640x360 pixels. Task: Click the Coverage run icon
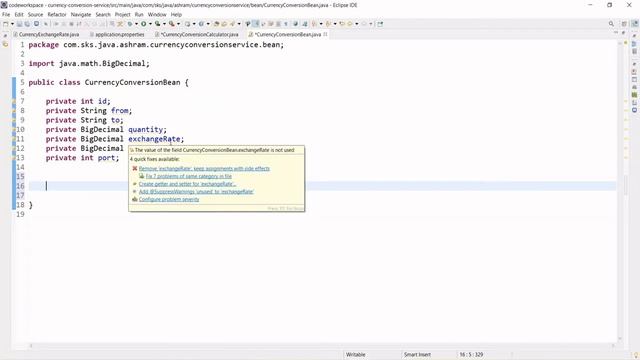(x=157, y=24)
